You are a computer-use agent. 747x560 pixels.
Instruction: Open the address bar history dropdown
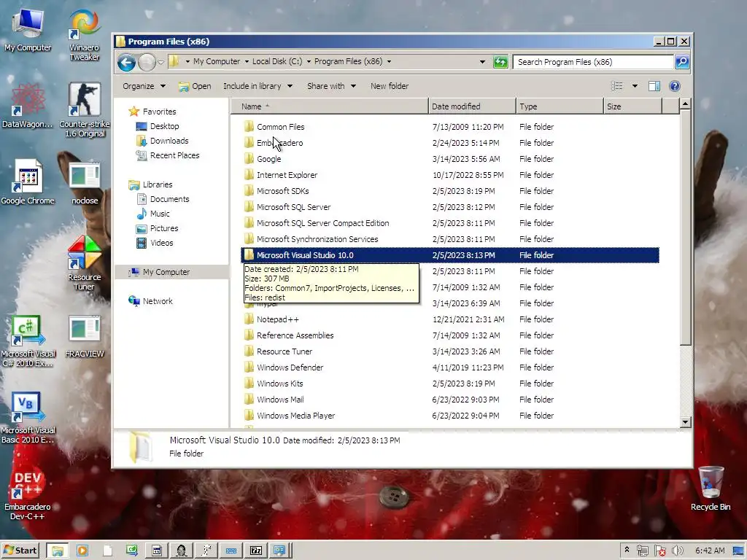click(482, 62)
